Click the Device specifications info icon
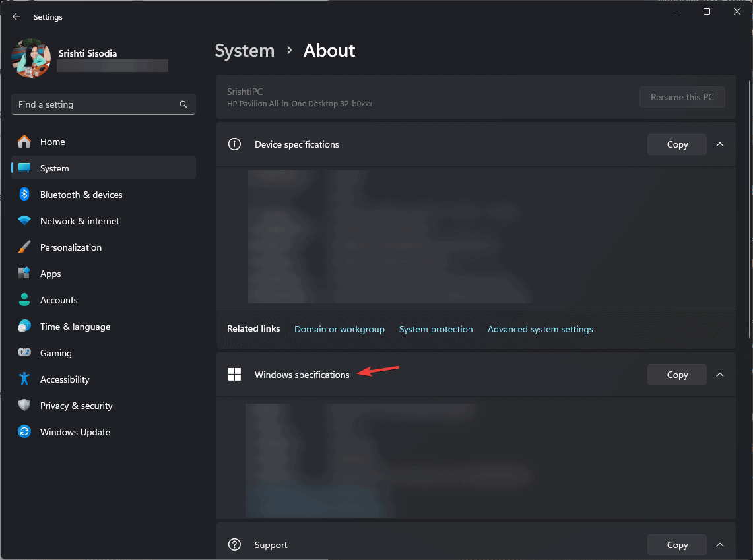This screenshot has height=560, width=753. coord(234,144)
